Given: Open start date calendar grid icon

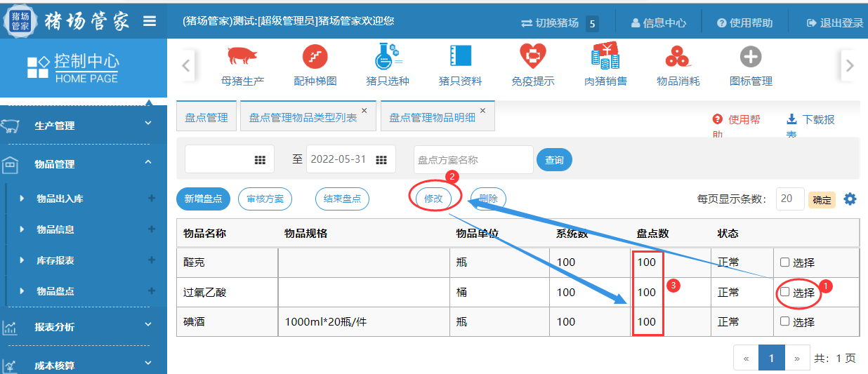Looking at the screenshot, I should click(x=260, y=160).
